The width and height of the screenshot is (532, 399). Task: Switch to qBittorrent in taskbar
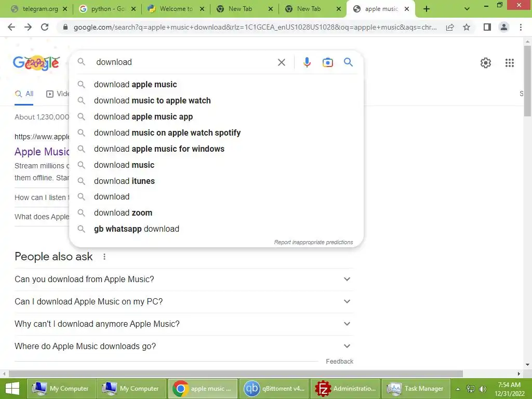point(274,389)
